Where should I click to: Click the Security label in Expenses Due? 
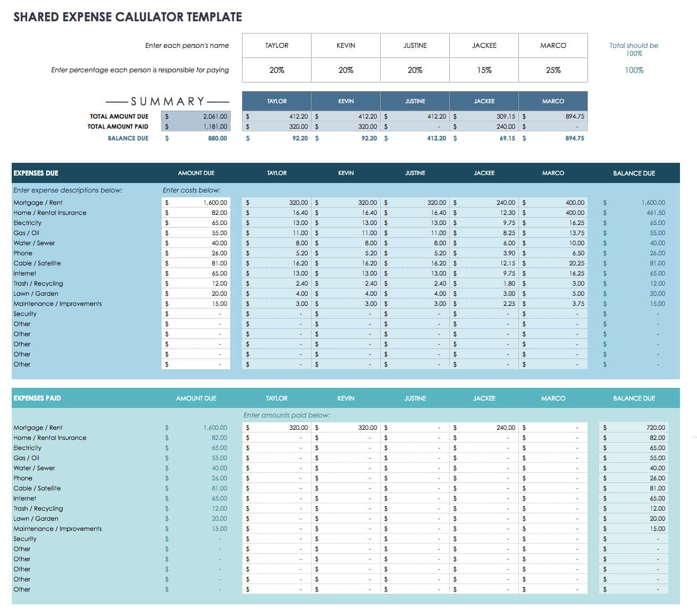coord(25,314)
